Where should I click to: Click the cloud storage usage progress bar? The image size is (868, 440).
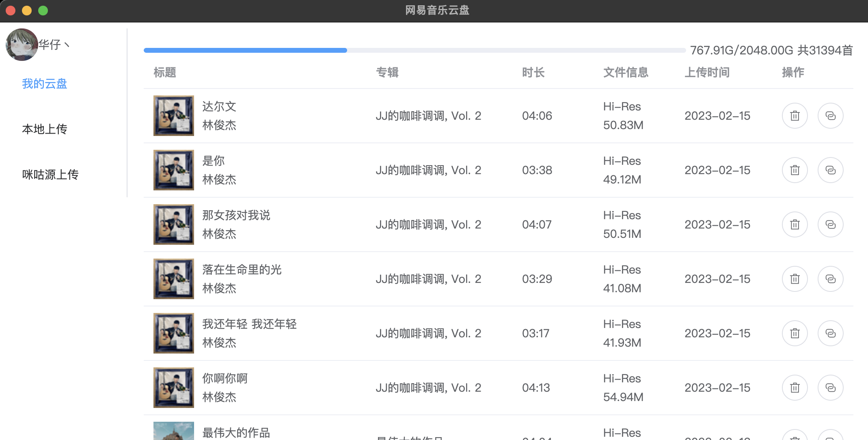tap(414, 50)
